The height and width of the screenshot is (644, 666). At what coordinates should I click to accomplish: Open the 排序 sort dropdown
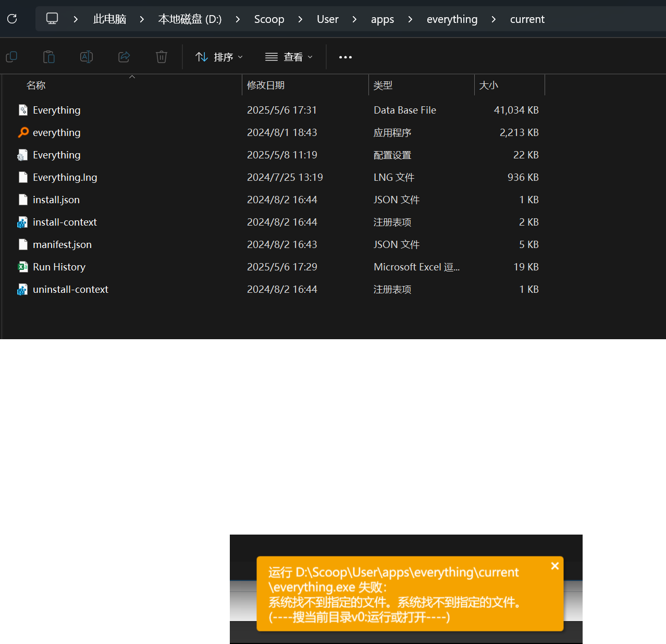click(x=219, y=57)
